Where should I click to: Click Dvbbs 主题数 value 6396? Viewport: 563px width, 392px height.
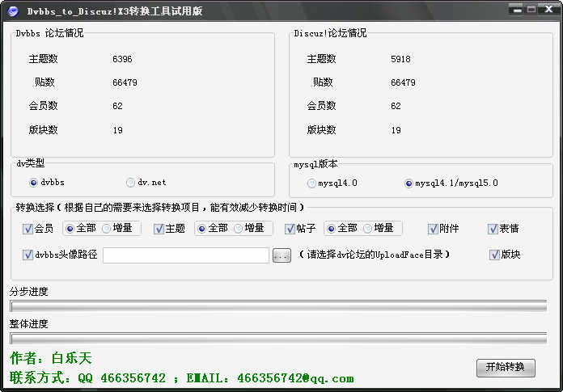tap(122, 59)
